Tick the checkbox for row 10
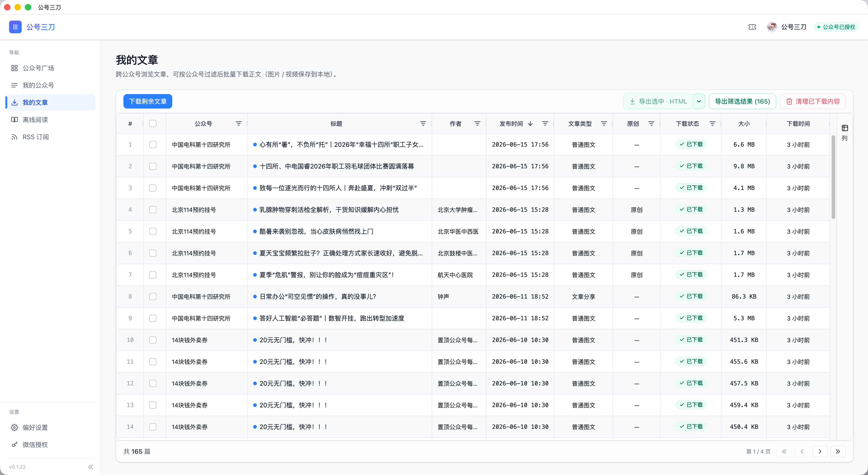 [153, 340]
